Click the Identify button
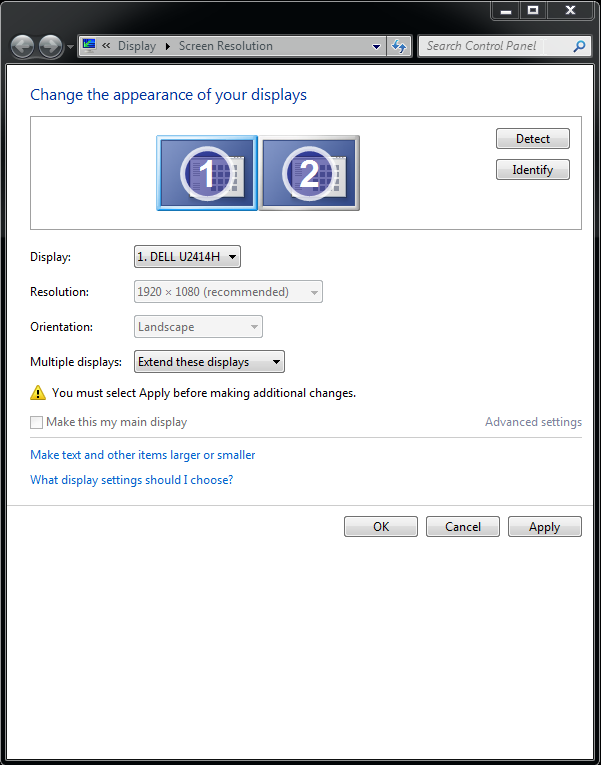The image size is (601, 765). [533, 170]
